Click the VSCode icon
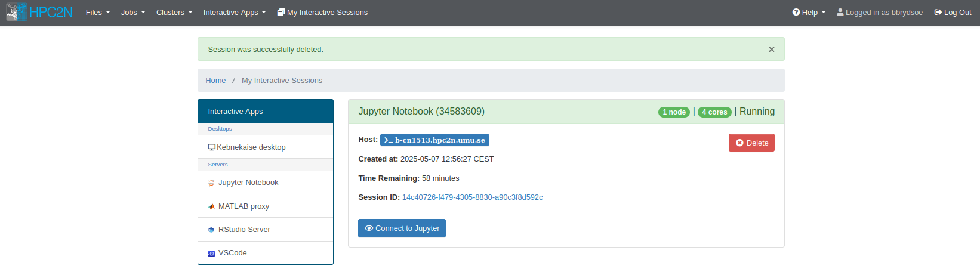 tap(211, 254)
